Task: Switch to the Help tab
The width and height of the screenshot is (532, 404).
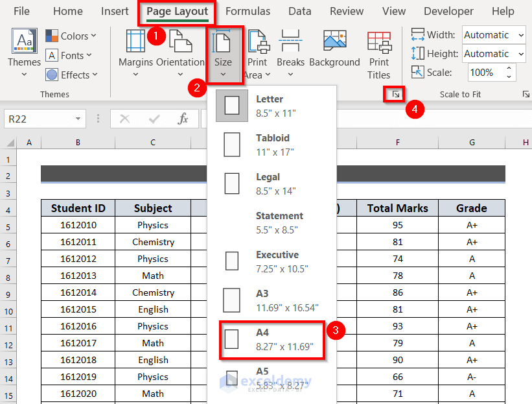Action: (503, 11)
